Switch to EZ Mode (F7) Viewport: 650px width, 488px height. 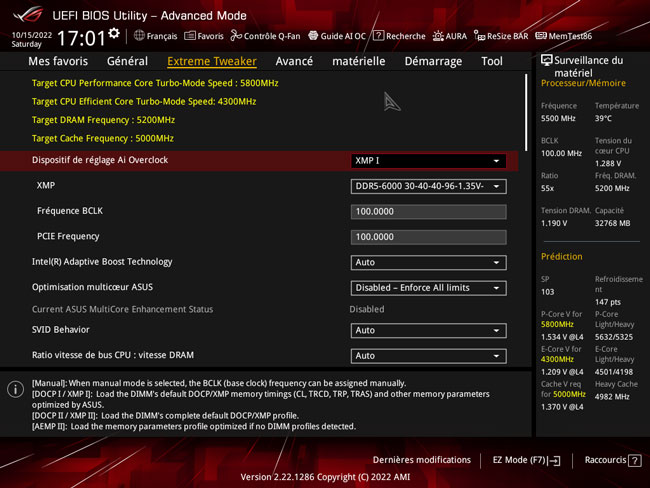pos(526,460)
